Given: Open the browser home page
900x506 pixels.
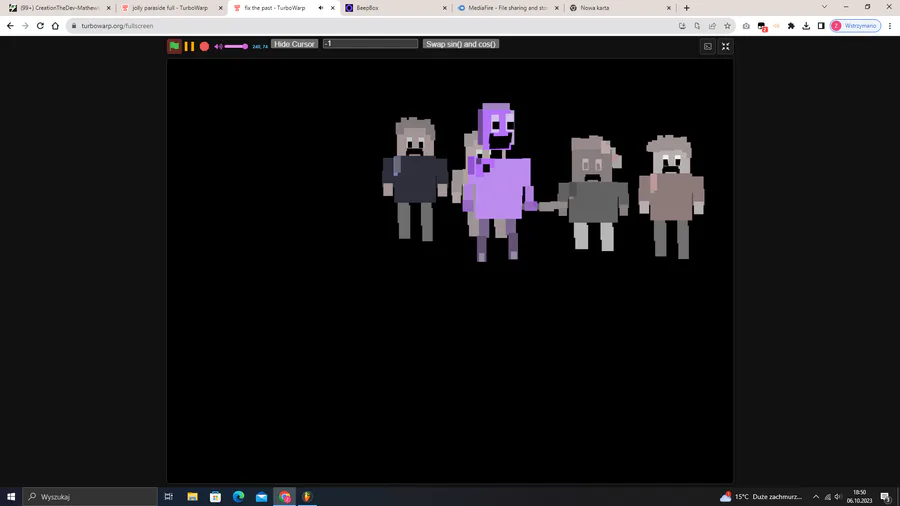Looking at the screenshot, I should pyautogui.click(x=55, y=26).
